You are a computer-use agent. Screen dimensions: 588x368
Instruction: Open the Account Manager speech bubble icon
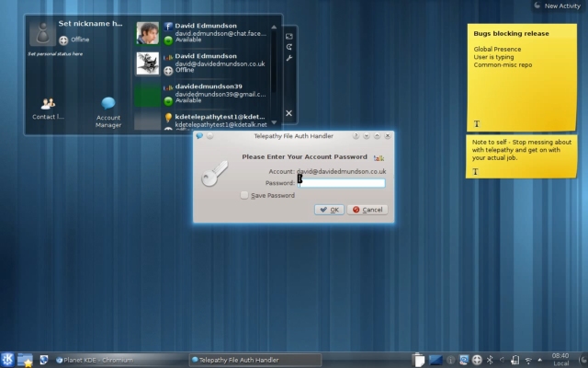(108, 103)
